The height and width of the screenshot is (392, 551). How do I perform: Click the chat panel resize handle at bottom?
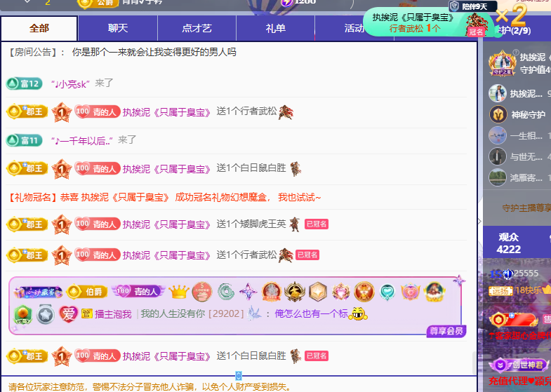point(239,376)
